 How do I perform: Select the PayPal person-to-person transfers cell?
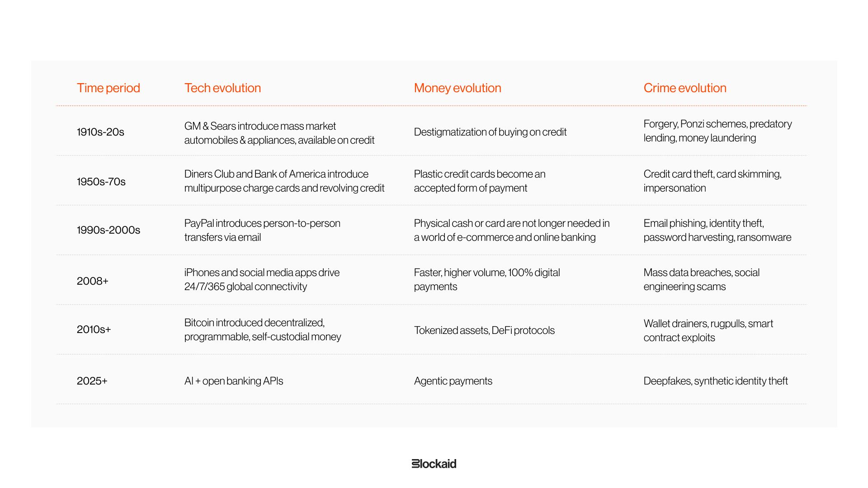[x=262, y=230]
